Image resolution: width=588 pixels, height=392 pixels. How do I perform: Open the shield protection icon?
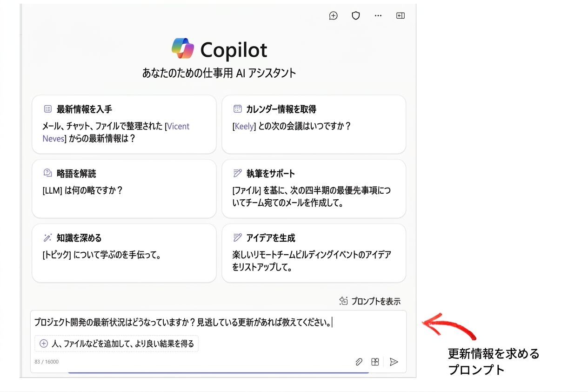click(356, 16)
